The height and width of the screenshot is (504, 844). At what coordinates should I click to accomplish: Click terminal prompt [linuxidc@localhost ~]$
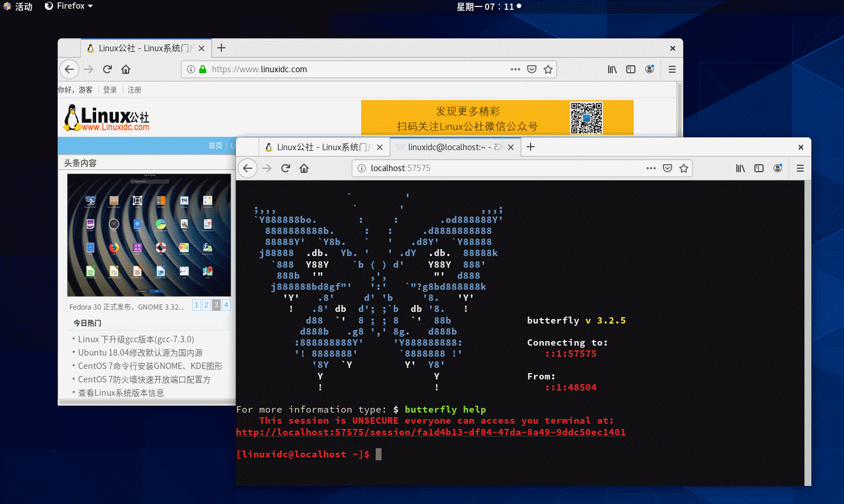point(303,454)
